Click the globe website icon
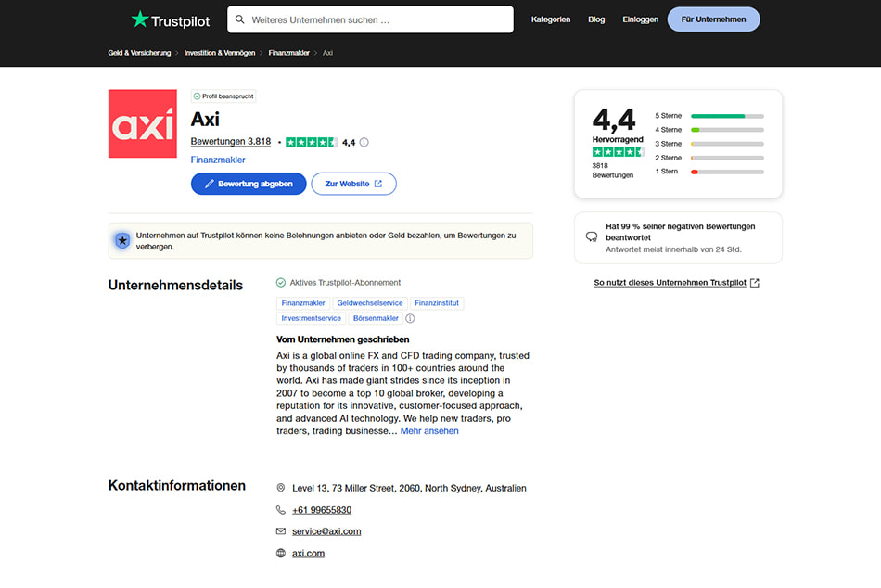 (281, 553)
